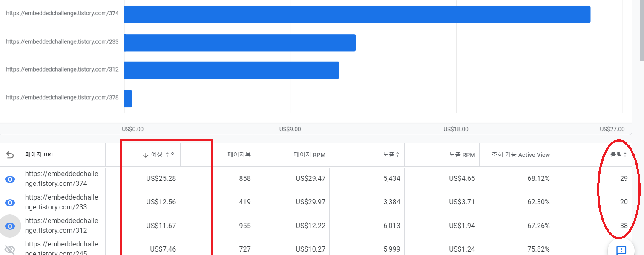Click the 29 clicks cell
Screen dimensions: 644x255
pyautogui.click(x=624, y=179)
